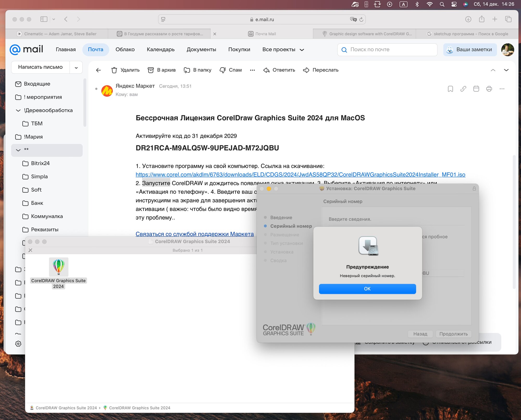Open macOS Control Center menu bar icon

454,4
